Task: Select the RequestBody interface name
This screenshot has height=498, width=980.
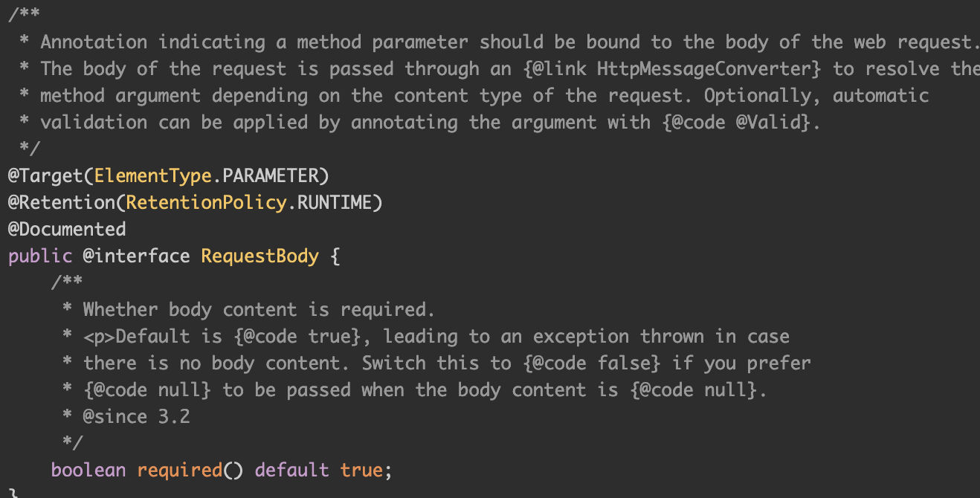Action: 259,256
